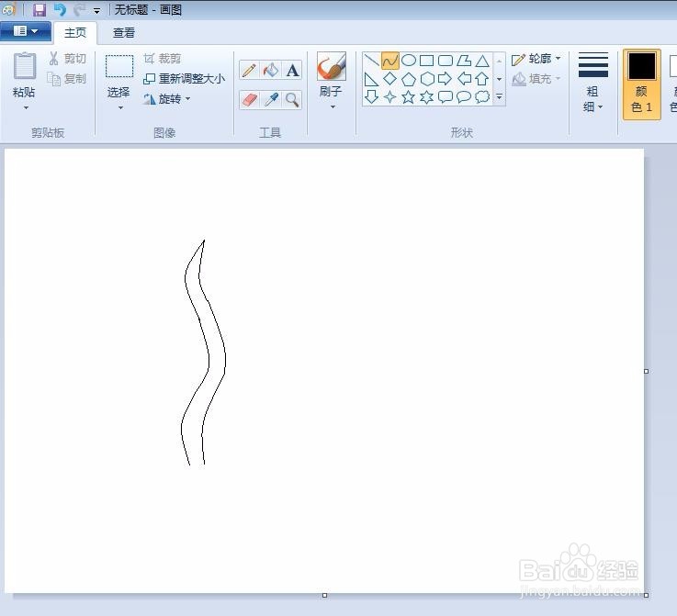This screenshot has width=677, height=616.
Task: Select the Color picker eyedropper
Action: pyautogui.click(x=271, y=100)
